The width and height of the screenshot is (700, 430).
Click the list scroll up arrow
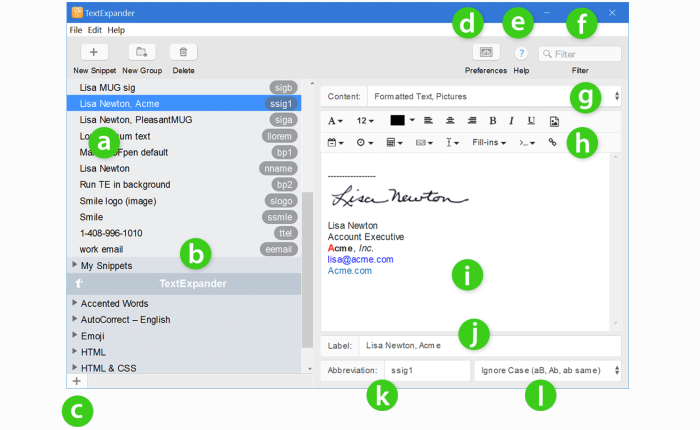[312, 83]
